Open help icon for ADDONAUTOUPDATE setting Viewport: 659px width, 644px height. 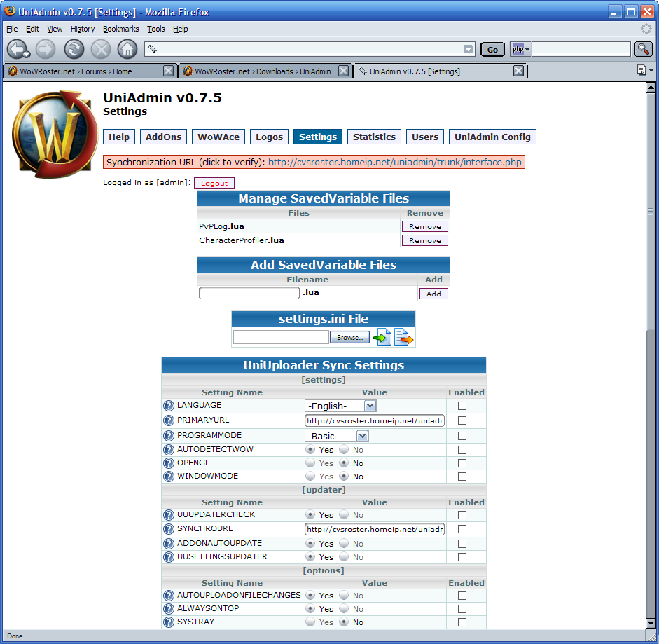tap(169, 544)
